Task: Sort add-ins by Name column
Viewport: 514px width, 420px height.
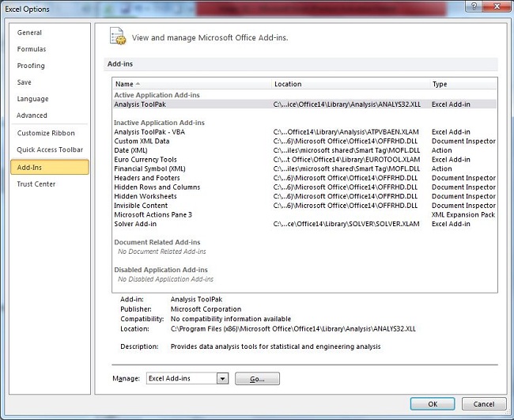Action: [192, 84]
